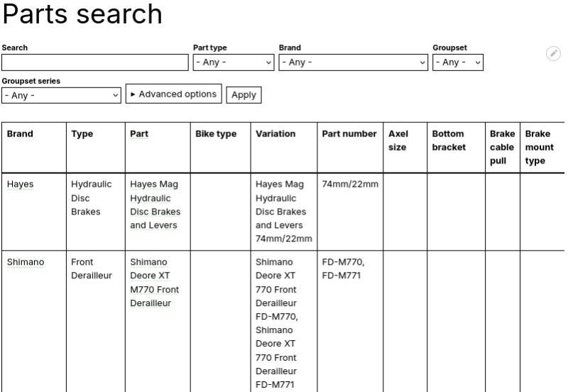Click the Groupset filter label
The image size is (568, 392).
tap(449, 48)
